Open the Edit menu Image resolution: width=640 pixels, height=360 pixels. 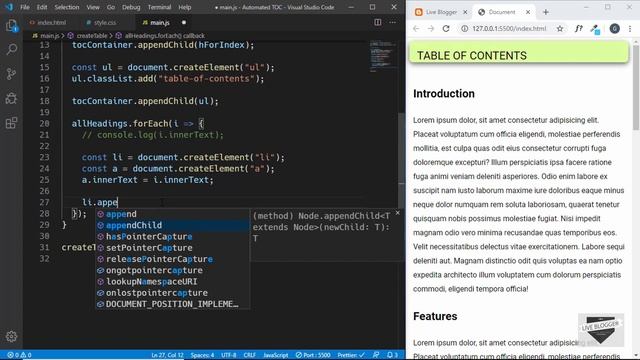(x=42, y=7)
